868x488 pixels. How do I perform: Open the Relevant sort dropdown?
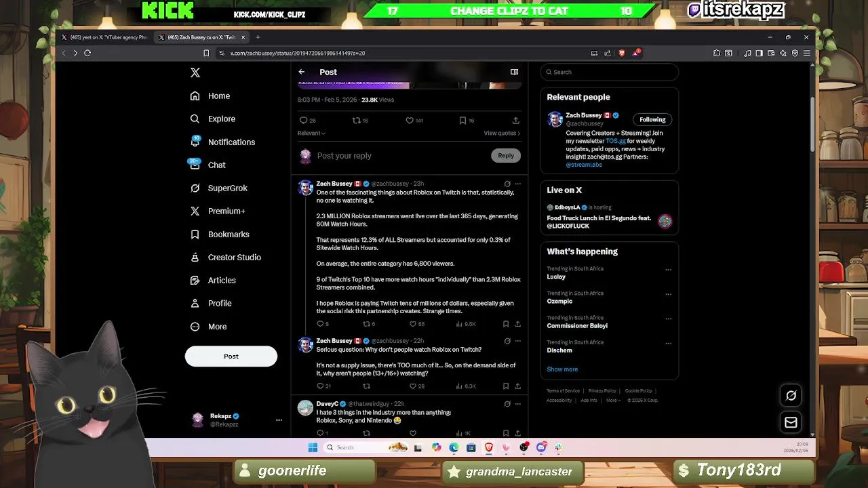click(311, 134)
